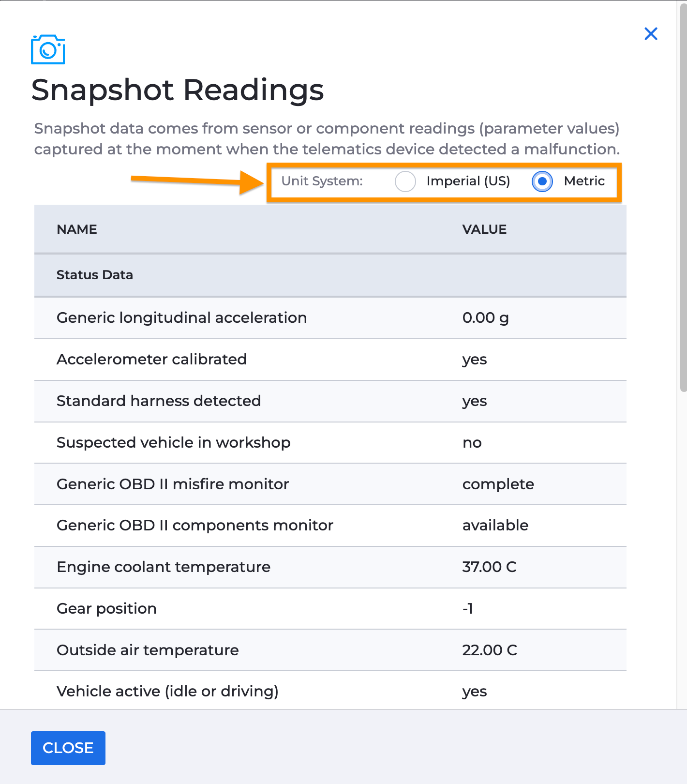Viewport: 687px width, 784px height.
Task: Click the Outside air temperature value
Action: pos(490,650)
